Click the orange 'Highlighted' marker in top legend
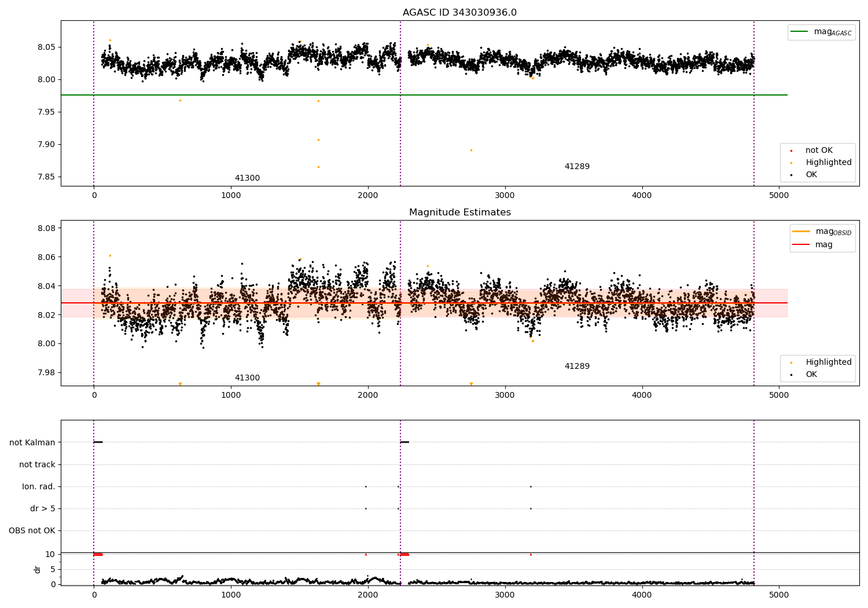868x608 pixels. coord(791,163)
